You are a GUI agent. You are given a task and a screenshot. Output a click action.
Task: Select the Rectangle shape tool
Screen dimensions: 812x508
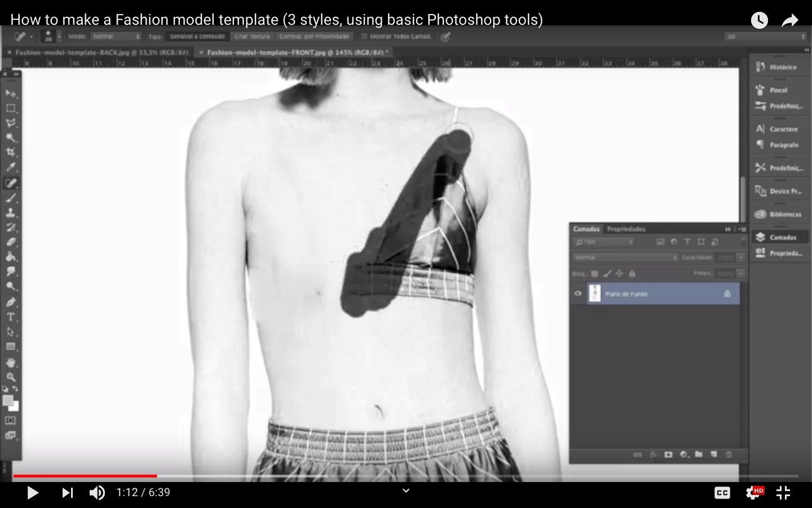coord(11,347)
